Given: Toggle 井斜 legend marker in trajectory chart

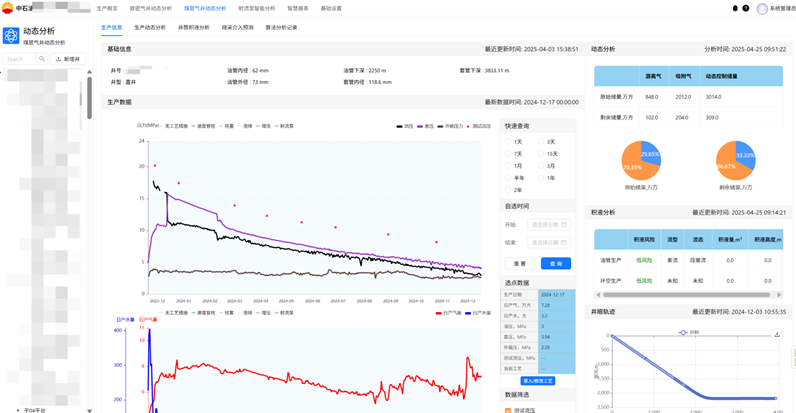Looking at the screenshot, I should [689, 332].
